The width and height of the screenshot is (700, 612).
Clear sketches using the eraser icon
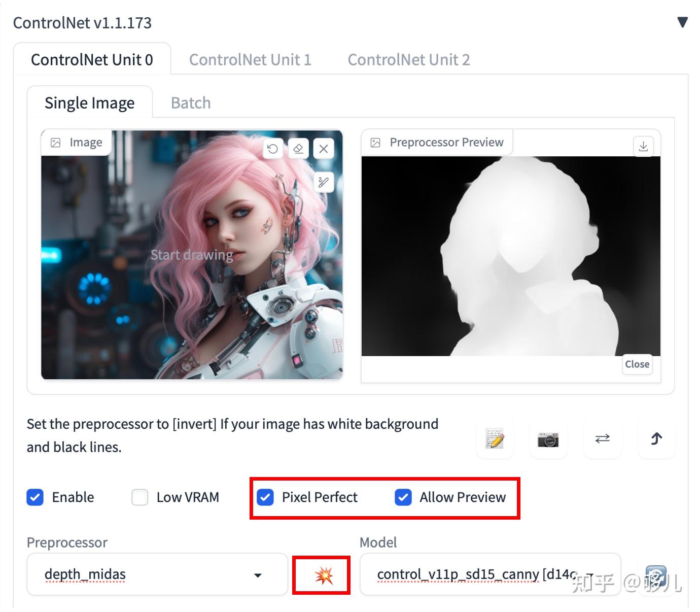click(x=298, y=148)
